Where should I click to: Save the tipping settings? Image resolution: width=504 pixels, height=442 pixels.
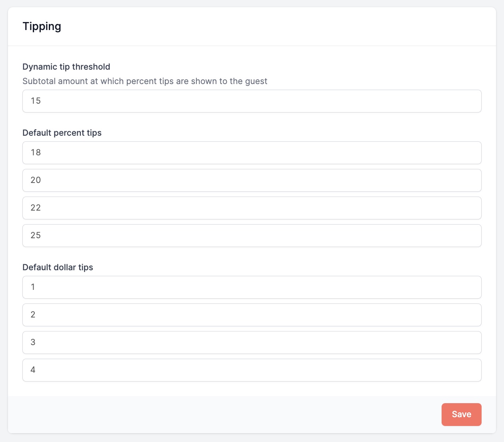coord(461,414)
